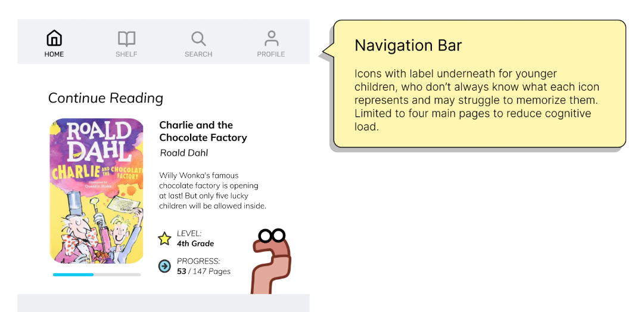Click the 4th Grade level text
The image size is (644, 312).
tap(195, 243)
